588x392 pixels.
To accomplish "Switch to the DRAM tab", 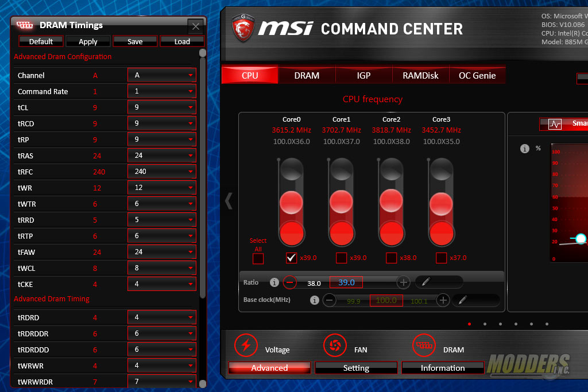I will [307, 75].
